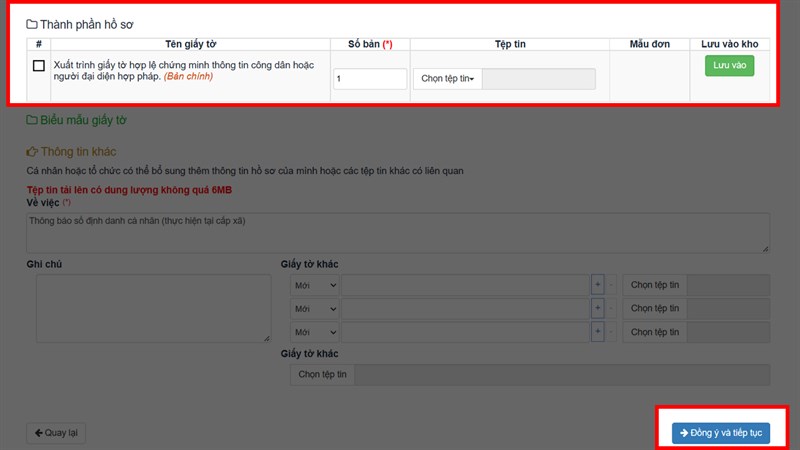800x450 pixels.
Task: Click the (Bản chính) orange label
Action: [x=188, y=77]
